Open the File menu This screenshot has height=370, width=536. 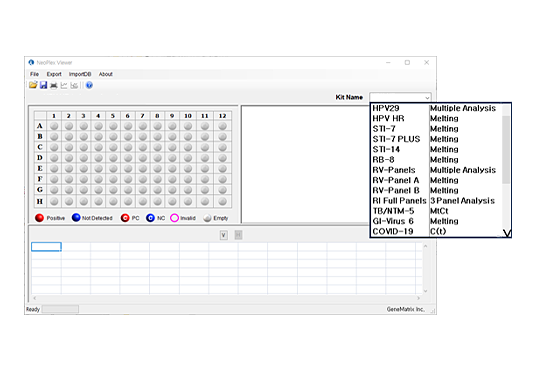(34, 74)
